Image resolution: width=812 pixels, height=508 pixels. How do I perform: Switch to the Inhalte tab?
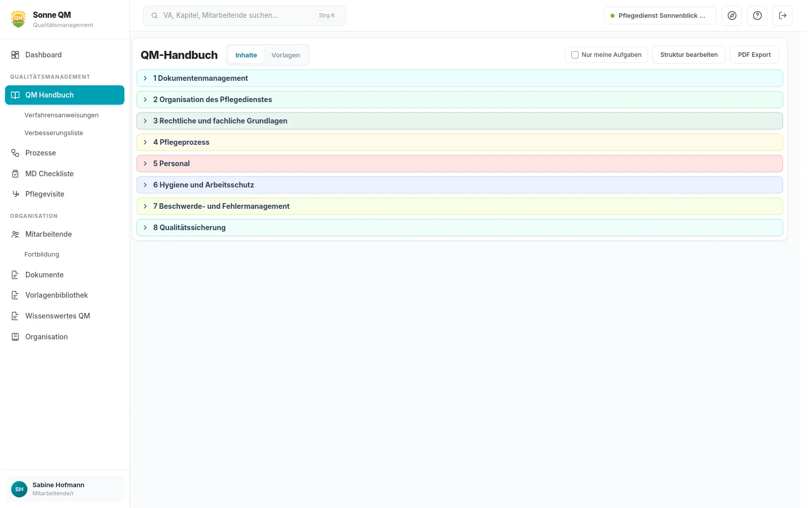pyautogui.click(x=246, y=55)
